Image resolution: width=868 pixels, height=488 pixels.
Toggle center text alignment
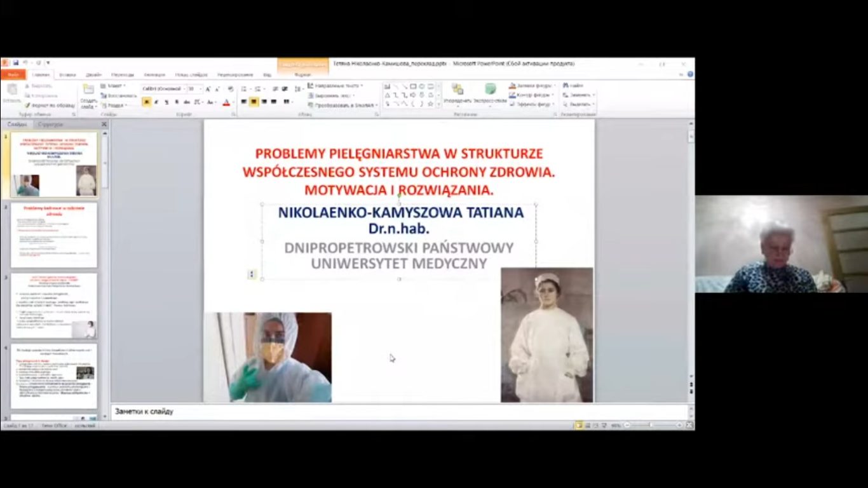click(x=254, y=102)
